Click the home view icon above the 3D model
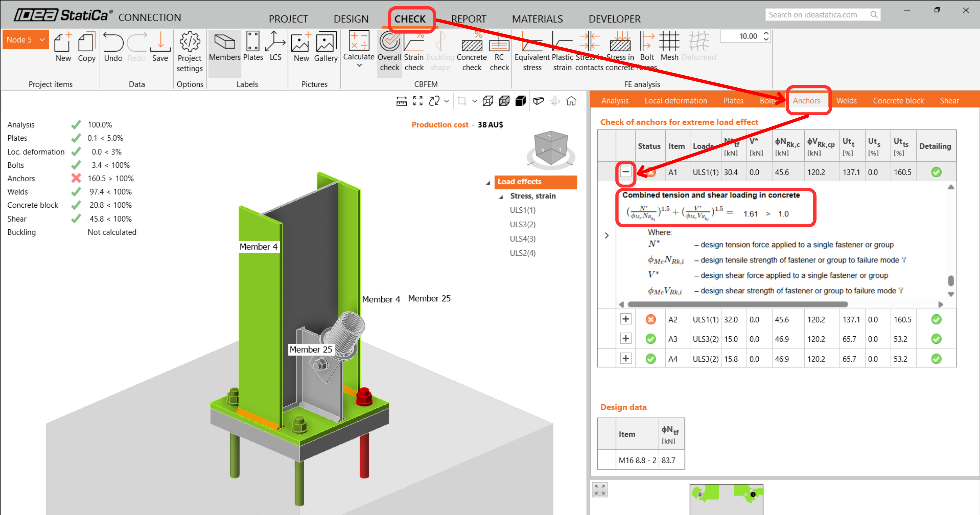The width and height of the screenshot is (980, 515). (572, 101)
